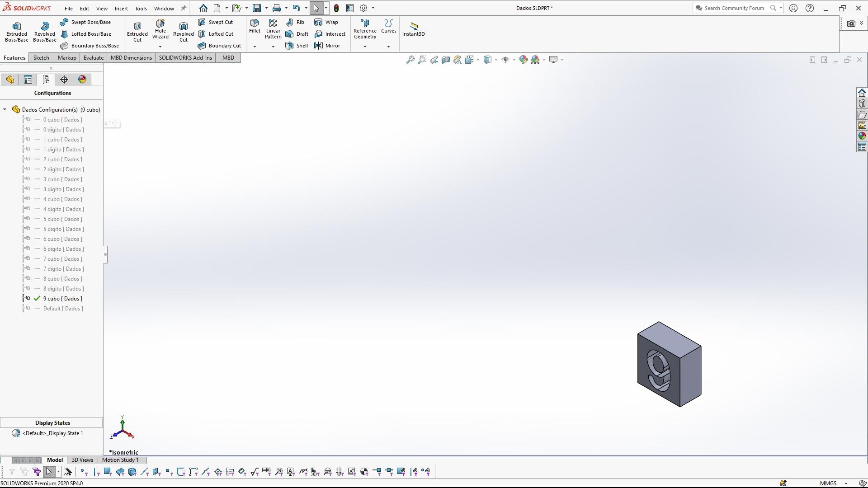868x488 pixels.
Task: Click the Mirror tool
Action: coord(327,46)
